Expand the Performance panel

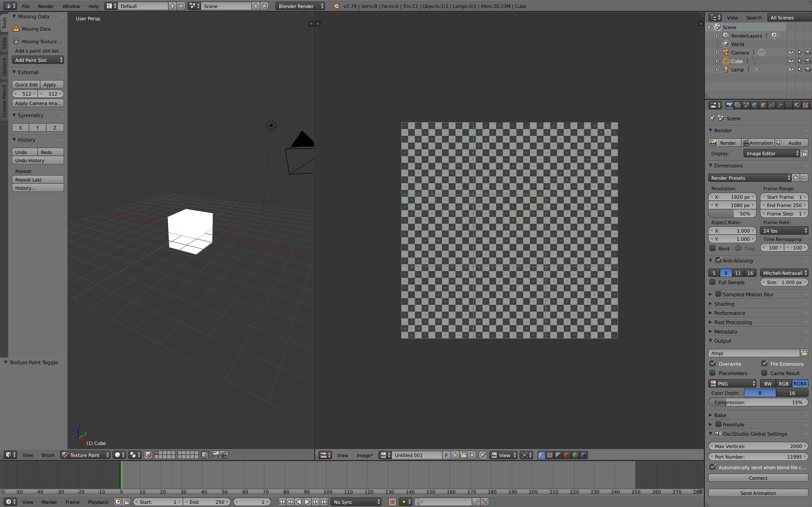pos(729,313)
